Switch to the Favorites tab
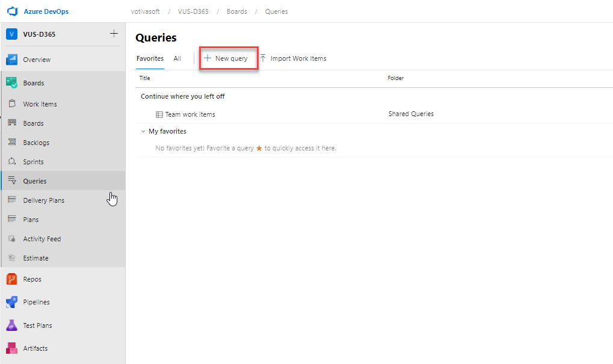 tap(150, 58)
